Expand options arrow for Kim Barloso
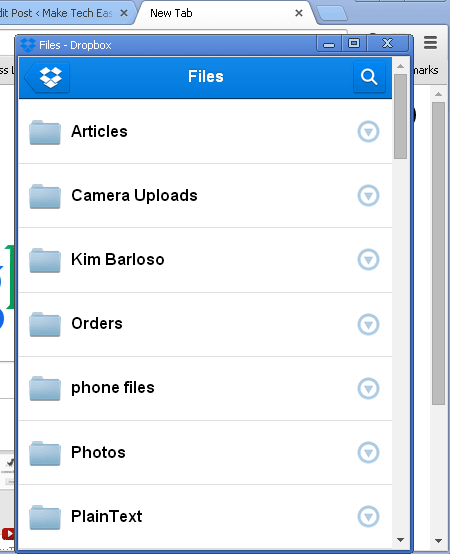This screenshot has height=554, width=450. (x=368, y=260)
